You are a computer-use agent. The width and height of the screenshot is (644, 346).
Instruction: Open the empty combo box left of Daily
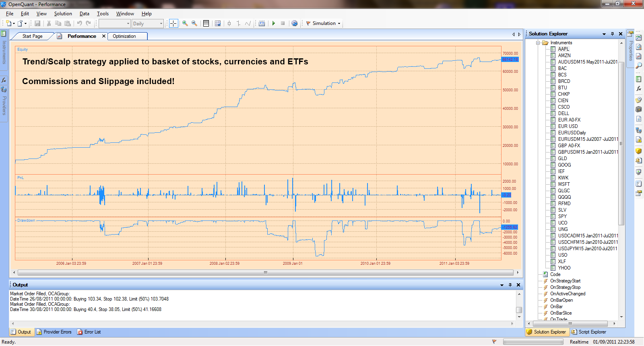[115, 24]
